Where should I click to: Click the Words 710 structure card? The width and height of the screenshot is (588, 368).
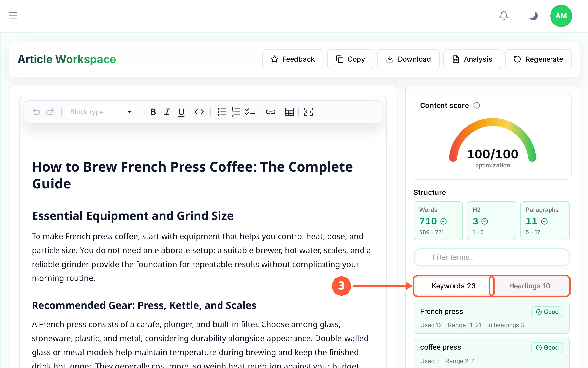[x=438, y=221]
